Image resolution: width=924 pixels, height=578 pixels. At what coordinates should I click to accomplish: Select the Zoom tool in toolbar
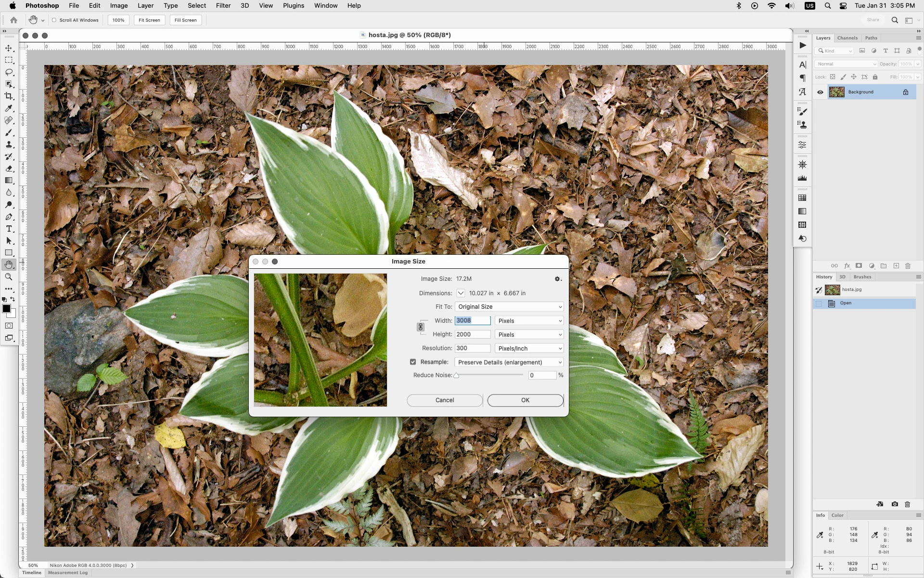[x=9, y=277]
